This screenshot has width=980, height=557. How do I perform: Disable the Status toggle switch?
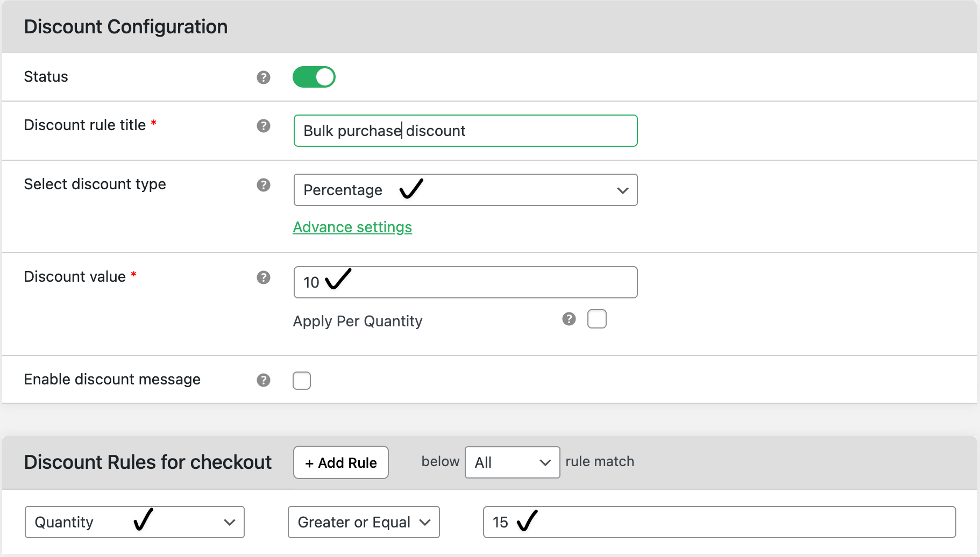tap(314, 77)
